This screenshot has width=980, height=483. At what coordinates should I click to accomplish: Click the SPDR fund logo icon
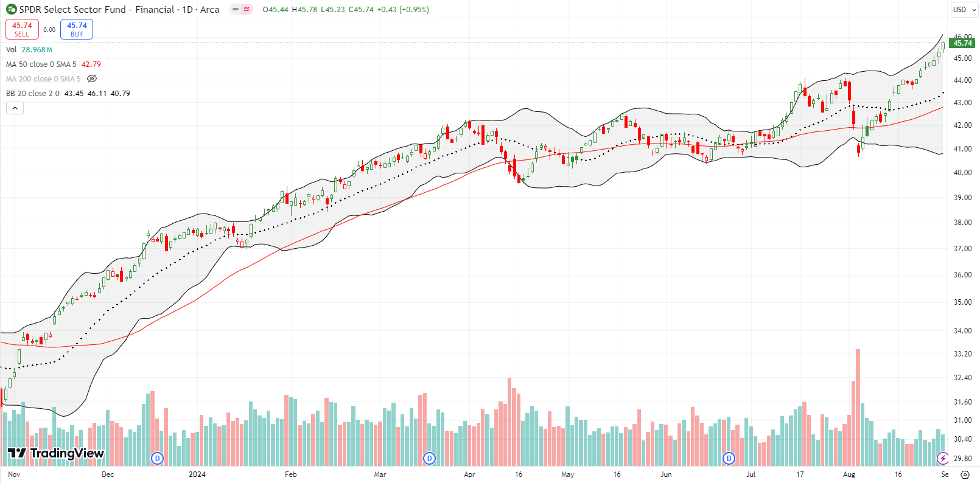coord(12,9)
